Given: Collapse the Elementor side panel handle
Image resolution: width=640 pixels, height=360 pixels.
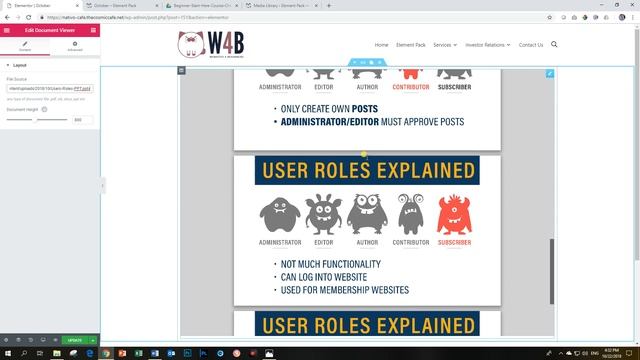Looking at the screenshot, I should [x=102, y=186].
